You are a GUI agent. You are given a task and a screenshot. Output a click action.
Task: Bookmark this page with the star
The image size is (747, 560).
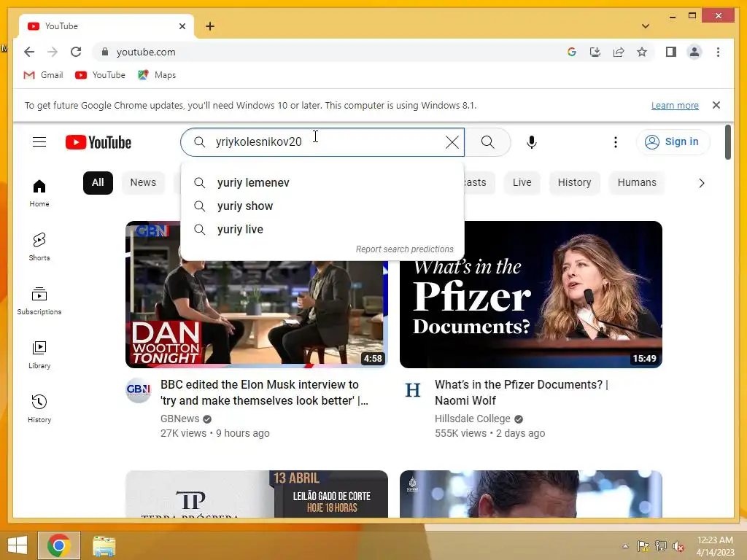tap(642, 52)
